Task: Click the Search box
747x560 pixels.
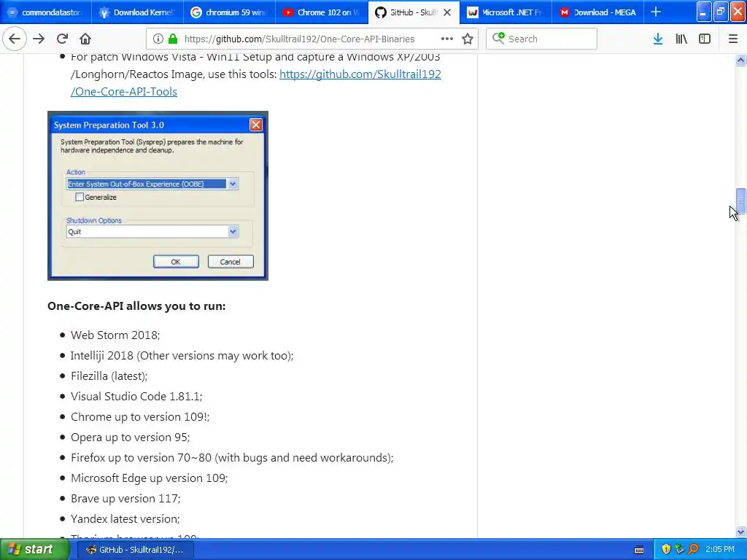Action: [542, 39]
